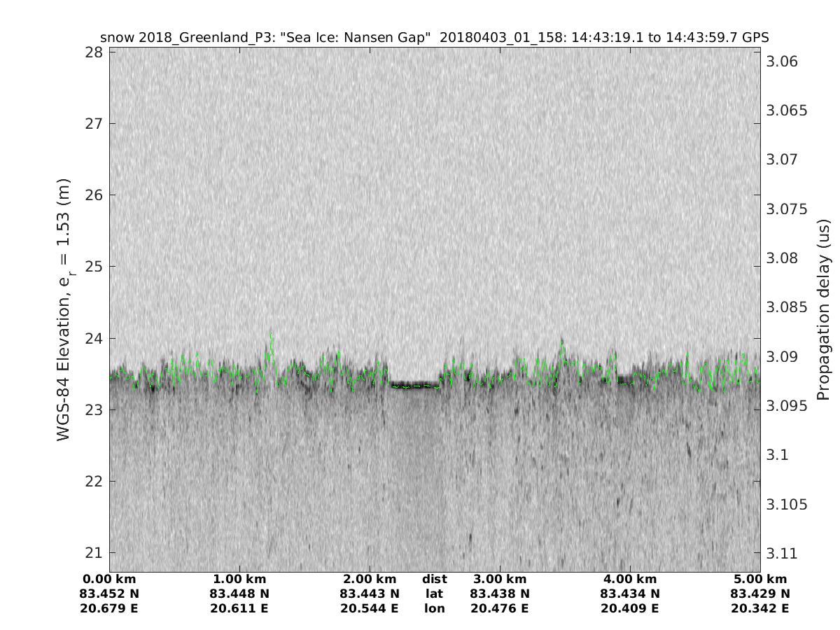Click the 28 elevation tick label
Viewport: 840px width, 630px height.
click(94, 52)
